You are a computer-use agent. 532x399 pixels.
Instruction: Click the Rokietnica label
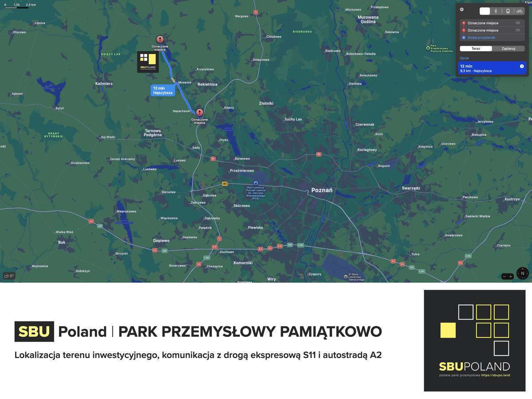coord(207,84)
